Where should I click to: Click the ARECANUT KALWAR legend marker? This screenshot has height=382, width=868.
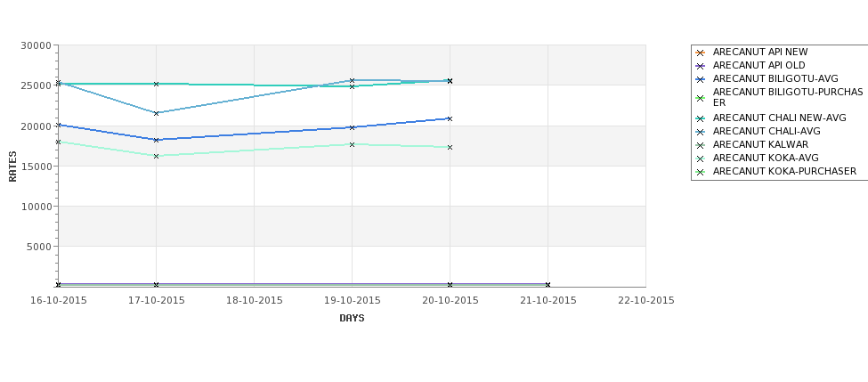(701, 145)
